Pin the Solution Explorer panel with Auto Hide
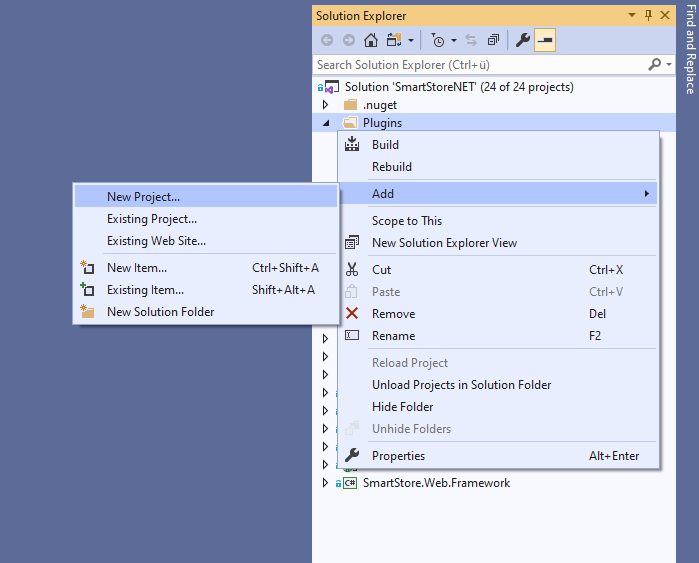Image resolution: width=699 pixels, height=563 pixels. coord(648,15)
